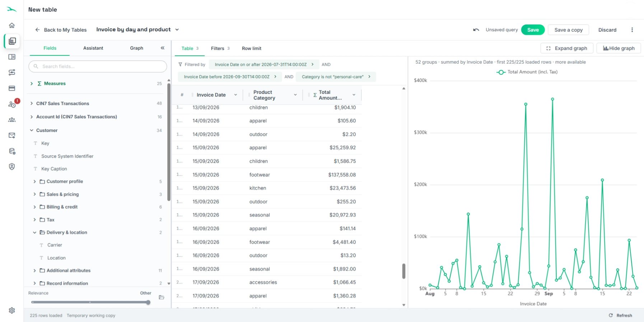This screenshot has height=322, width=644.
Task: Adjust the Relevance slider handle
Action: (x=148, y=302)
